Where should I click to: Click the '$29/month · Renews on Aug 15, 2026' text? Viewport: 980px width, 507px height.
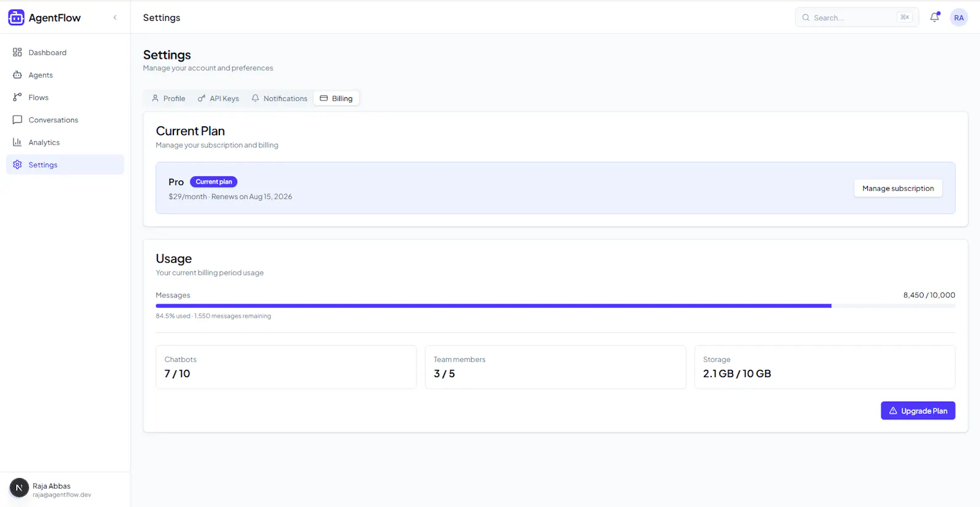tap(230, 197)
